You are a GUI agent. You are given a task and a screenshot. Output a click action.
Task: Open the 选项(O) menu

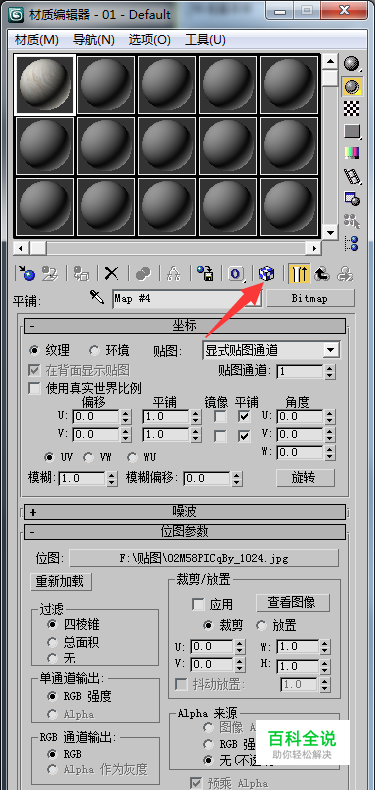tap(150, 40)
